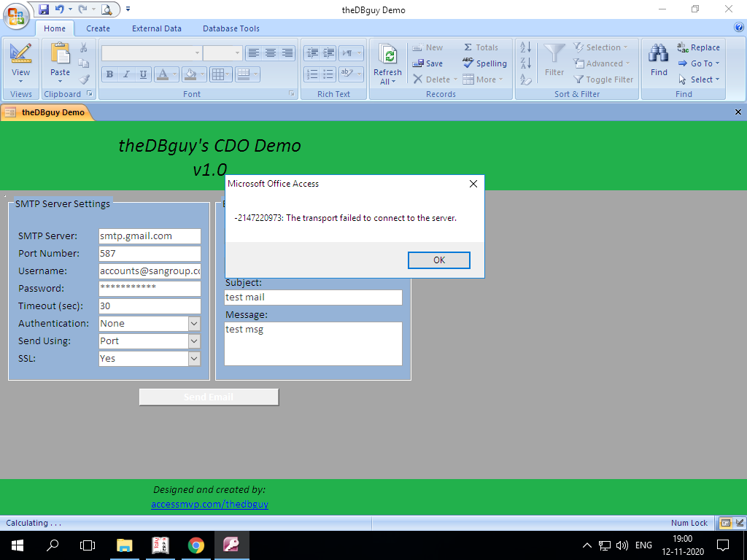The image size is (747, 560).
Task: Toggle Bold formatting
Action: 110,74
